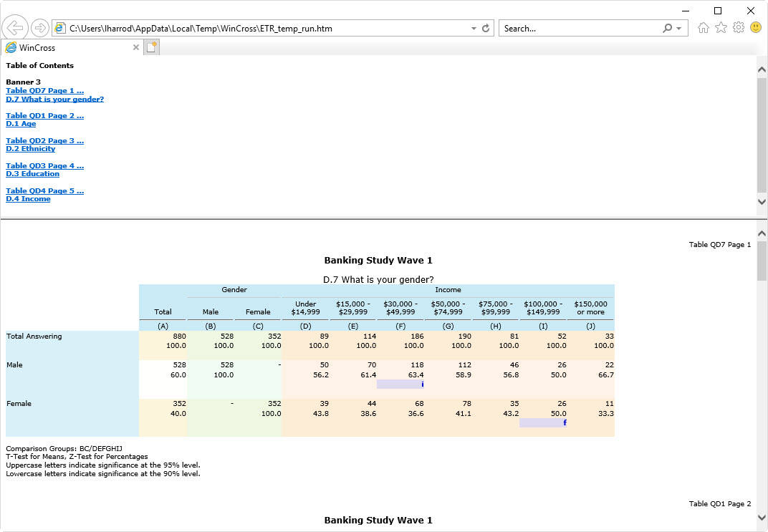Open the address bar autocomplete dropdown arrow

pyautogui.click(x=474, y=29)
